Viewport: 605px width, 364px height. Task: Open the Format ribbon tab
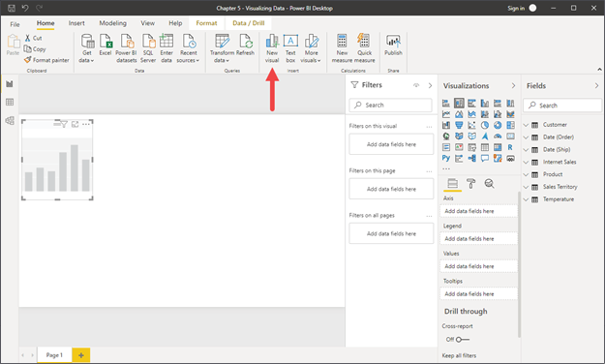(206, 23)
